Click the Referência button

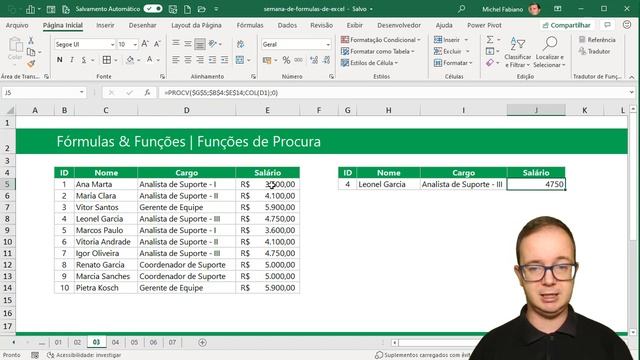(x=597, y=40)
